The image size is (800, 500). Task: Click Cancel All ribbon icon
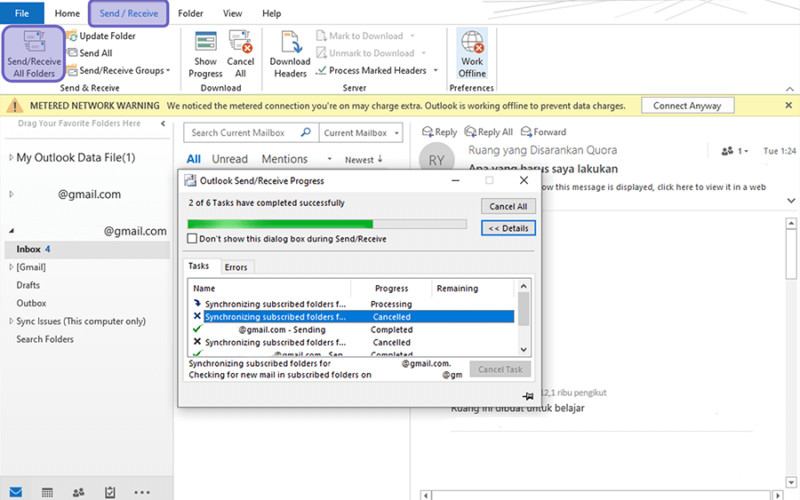coord(240,42)
